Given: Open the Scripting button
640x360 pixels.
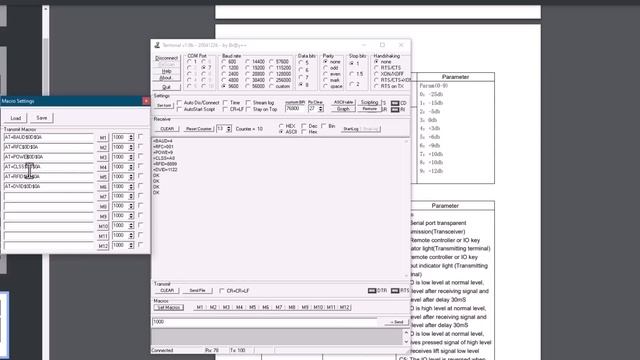Looking at the screenshot, I should point(369,102).
